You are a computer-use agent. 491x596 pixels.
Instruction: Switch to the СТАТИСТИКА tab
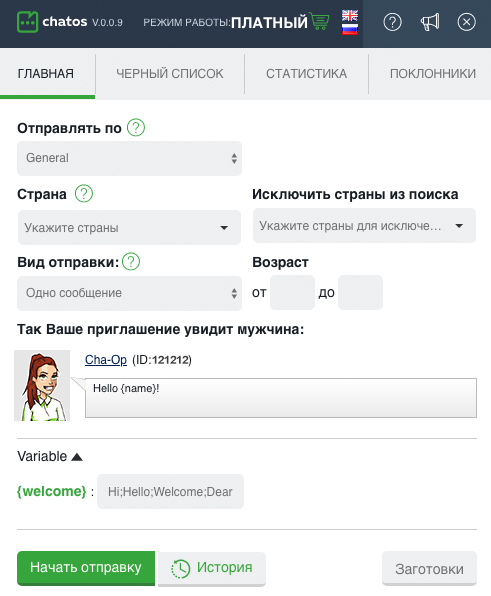[x=306, y=74]
